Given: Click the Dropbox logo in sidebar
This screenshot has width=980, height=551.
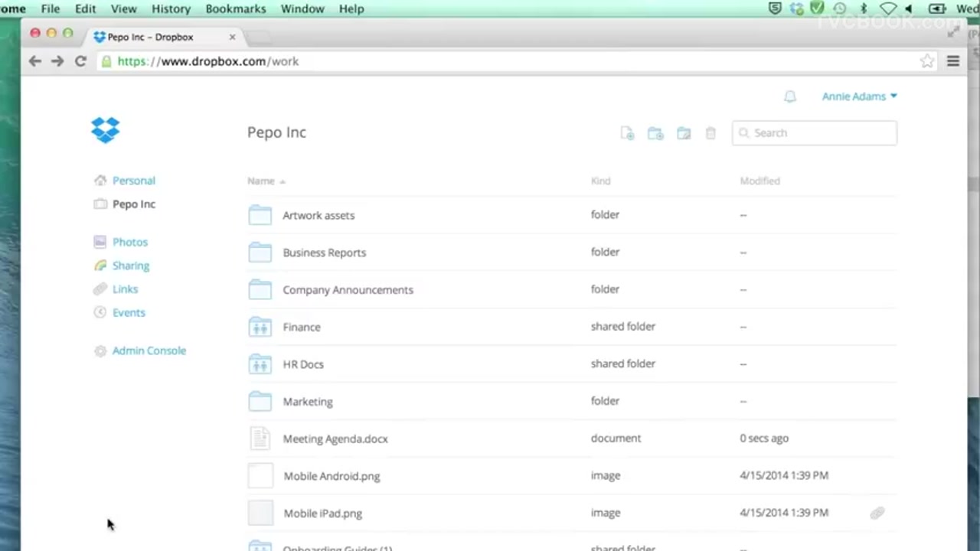Looking at the screenshot, I should [106, 130].
